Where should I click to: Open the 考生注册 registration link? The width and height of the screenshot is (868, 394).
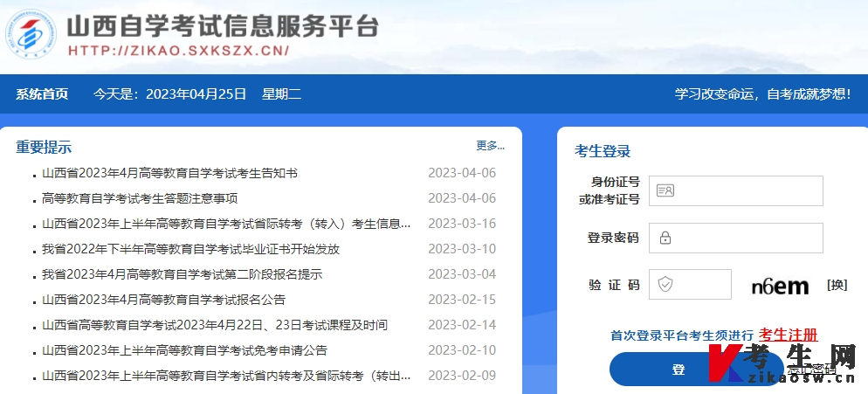pos(788,335)
